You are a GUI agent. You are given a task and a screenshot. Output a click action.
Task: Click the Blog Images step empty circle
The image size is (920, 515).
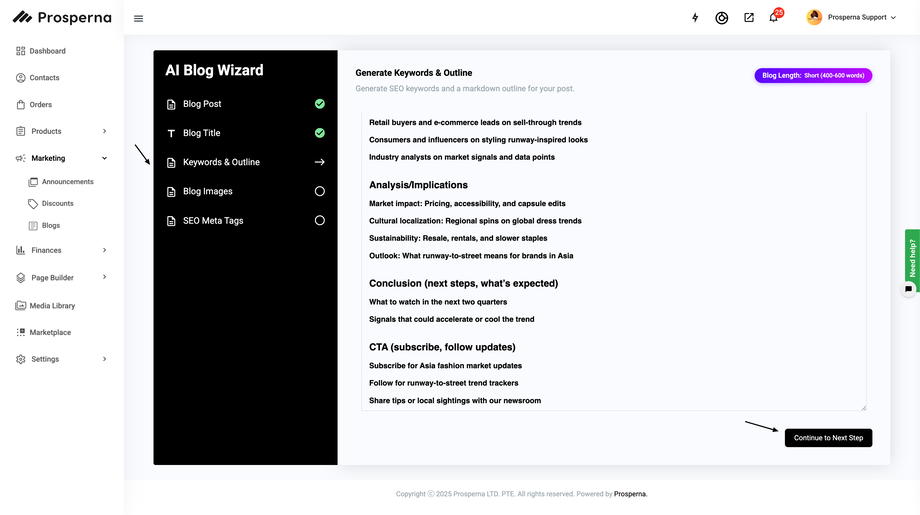(x=320, y=191)
